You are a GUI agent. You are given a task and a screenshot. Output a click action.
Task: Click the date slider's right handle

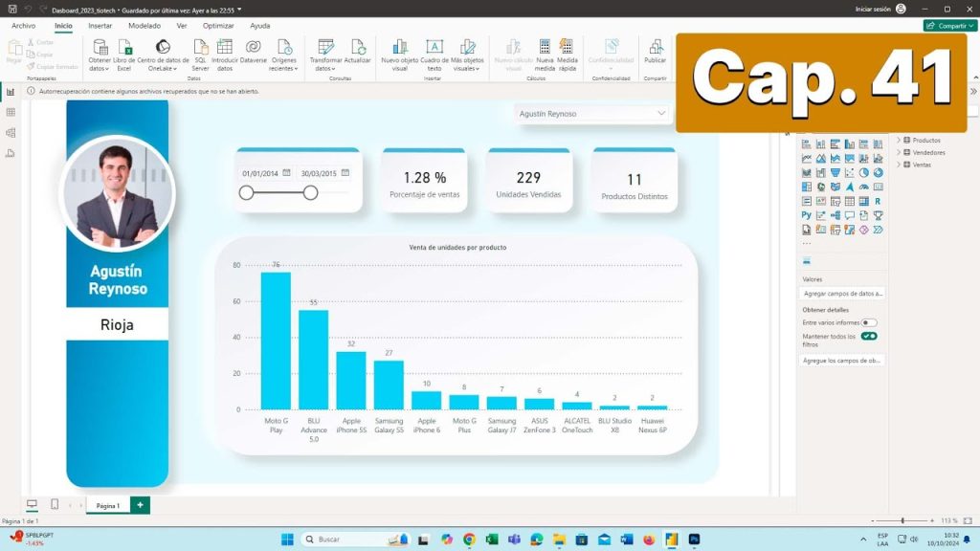pos(310,192)
